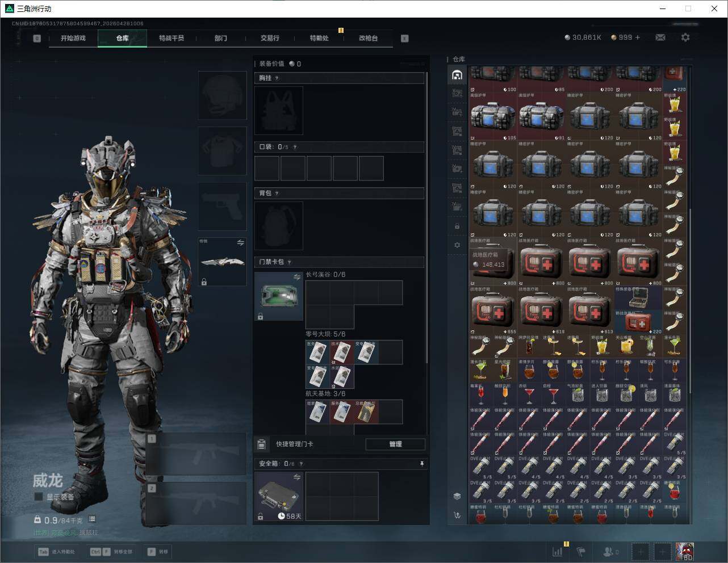Click the 长弓溪谷: 0/6 label
The width and height of the screenshot is (728, 563).
[x=325, y=275]
